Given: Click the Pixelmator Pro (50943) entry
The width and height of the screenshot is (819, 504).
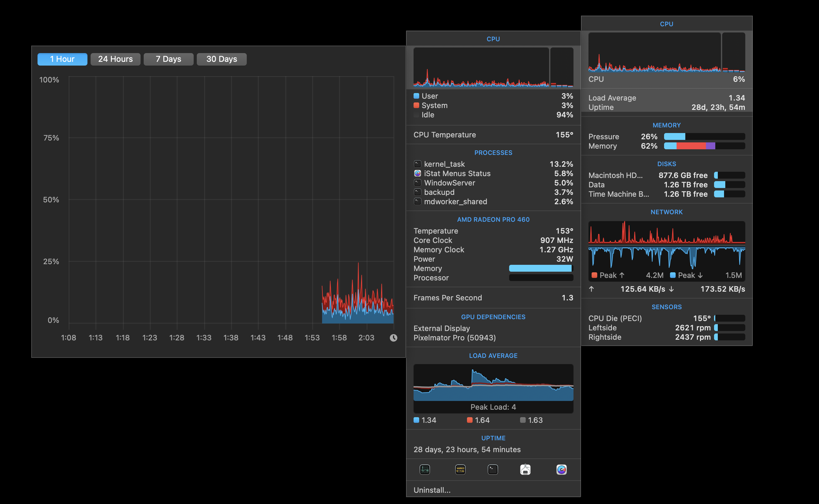Looking at the screenshot, I should click(x=455, y=338).
